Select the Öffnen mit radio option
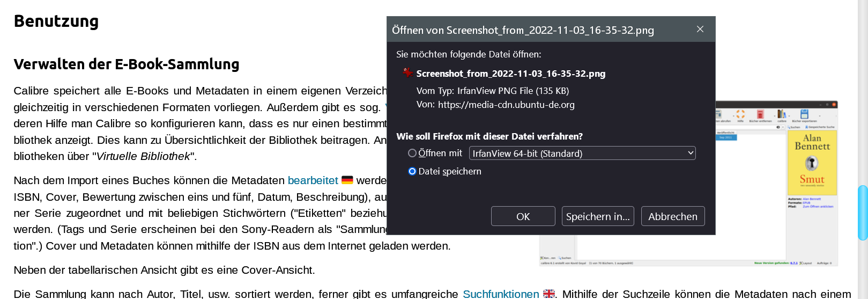Image resolution: width=868 pixels, height=299 pixels. point(412,154)
